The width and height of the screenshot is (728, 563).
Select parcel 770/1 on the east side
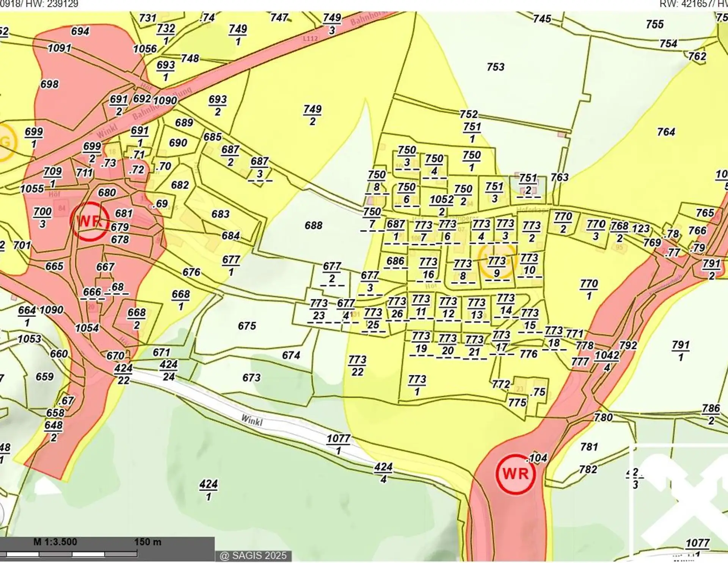[588, 289]
